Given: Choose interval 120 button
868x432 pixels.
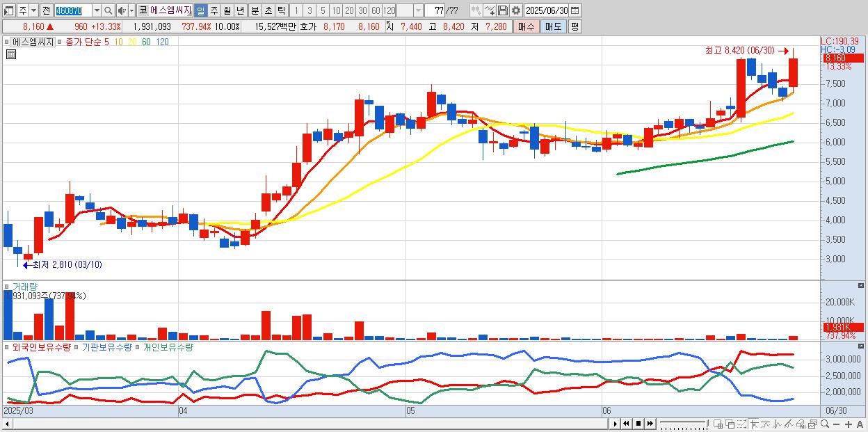Looking at the screenshot, I should [x=389, y=11].
